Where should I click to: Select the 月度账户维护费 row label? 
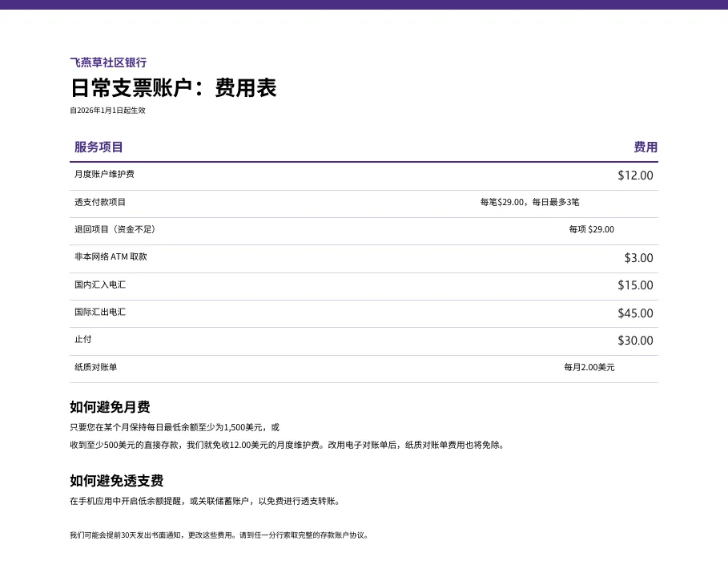click(x=104, y=174)
